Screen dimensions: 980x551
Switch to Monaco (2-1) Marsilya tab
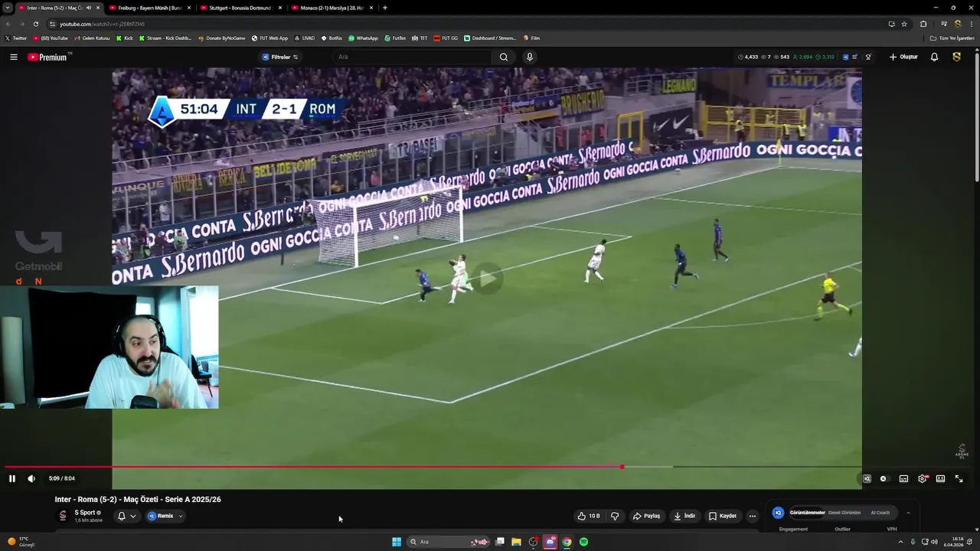click(x=331, y=8)
